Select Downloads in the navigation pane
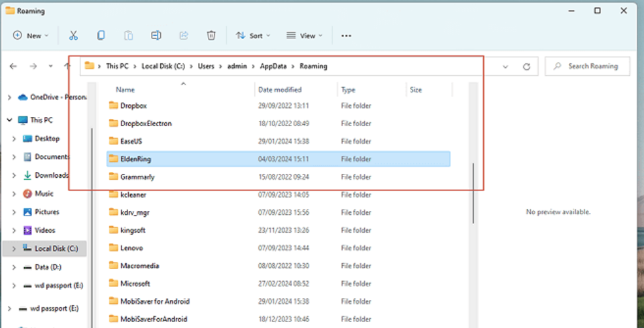The image size is (644, 328). click(51, 175)
